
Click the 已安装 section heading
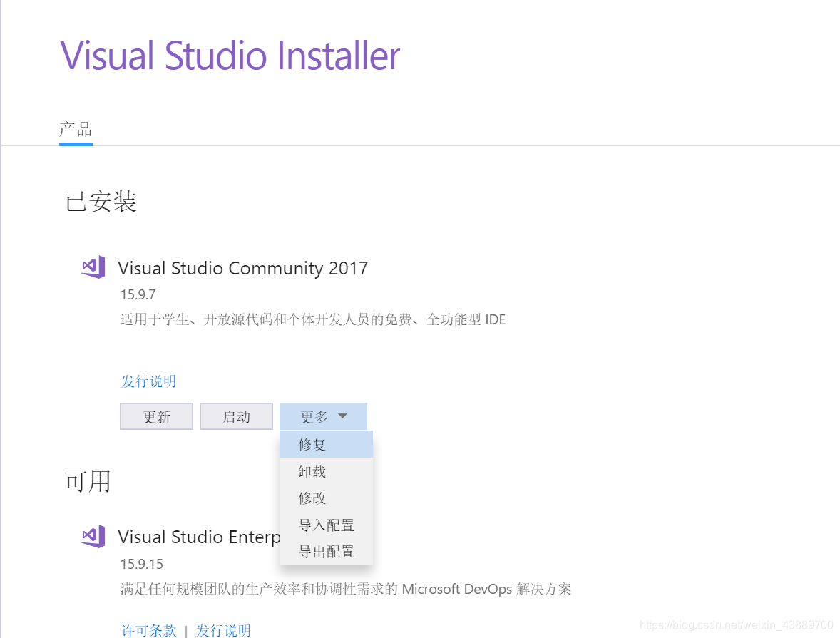pyautogui.click(x=101, y=202)
